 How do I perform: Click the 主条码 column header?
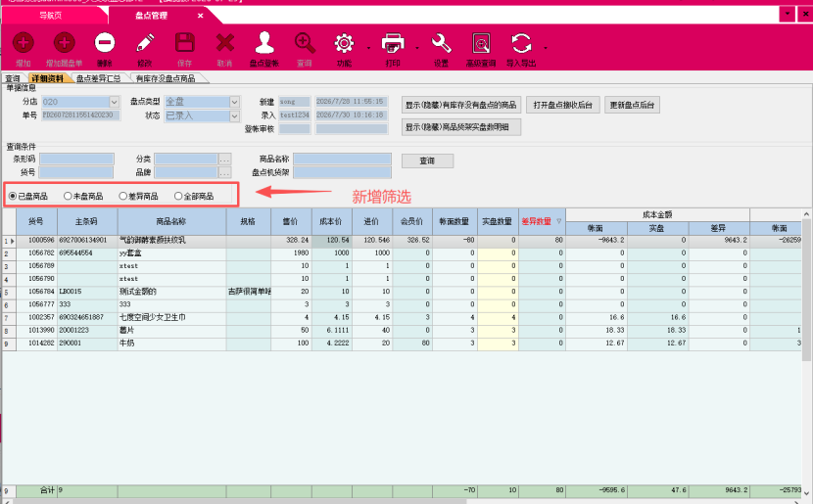pos(87,222)
